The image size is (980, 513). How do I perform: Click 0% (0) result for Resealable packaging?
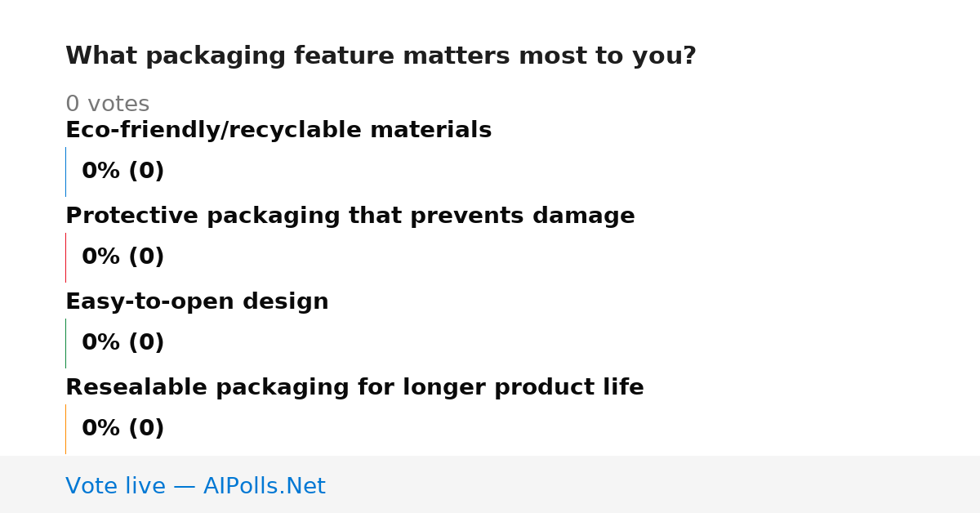122,429
